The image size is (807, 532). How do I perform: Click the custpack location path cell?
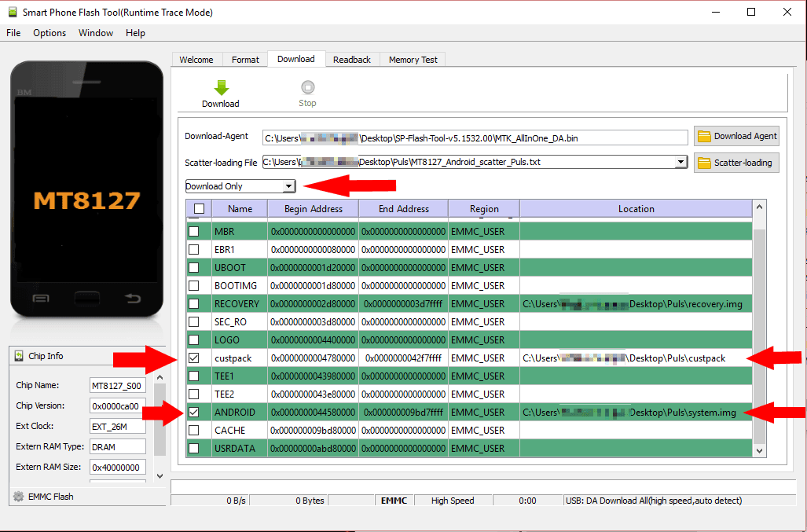[x=636, y=358]
